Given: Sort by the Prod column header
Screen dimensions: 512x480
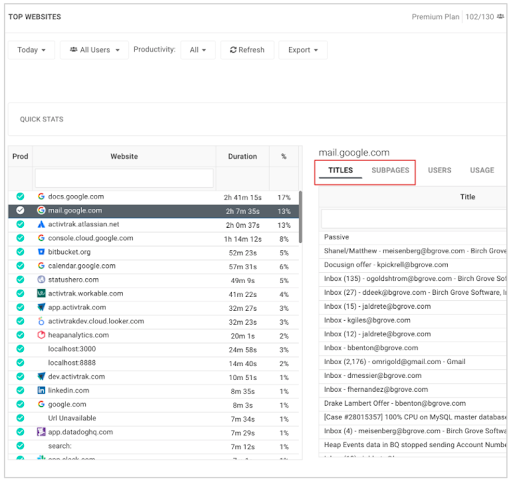Looking at the screenshot, I should pos(20,156).
